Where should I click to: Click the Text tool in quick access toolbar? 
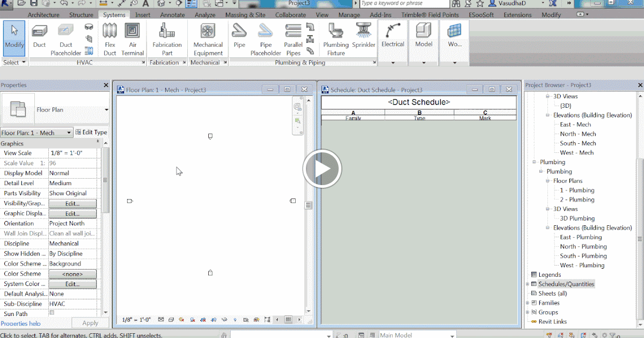[146, 3]
